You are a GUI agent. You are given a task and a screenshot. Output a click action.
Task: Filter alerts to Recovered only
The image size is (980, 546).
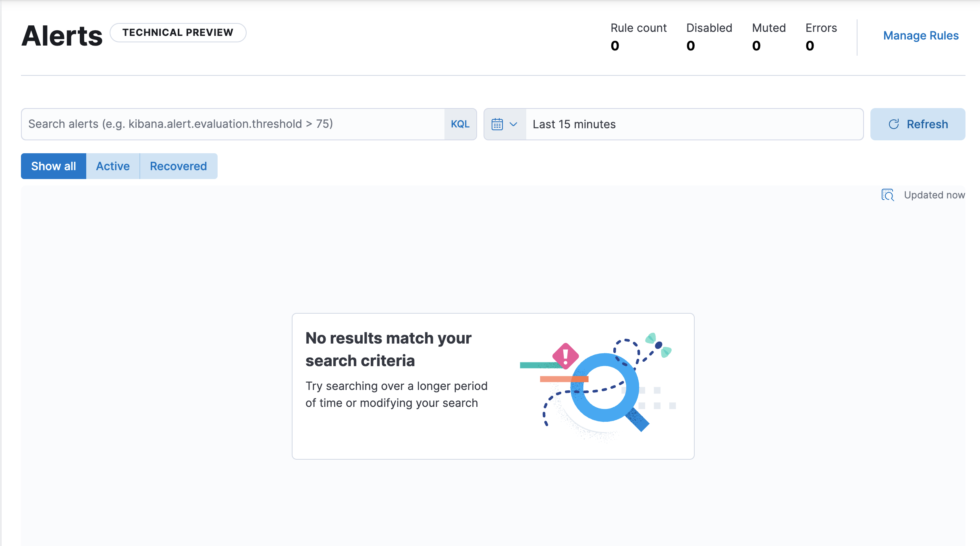click(178, 166)
